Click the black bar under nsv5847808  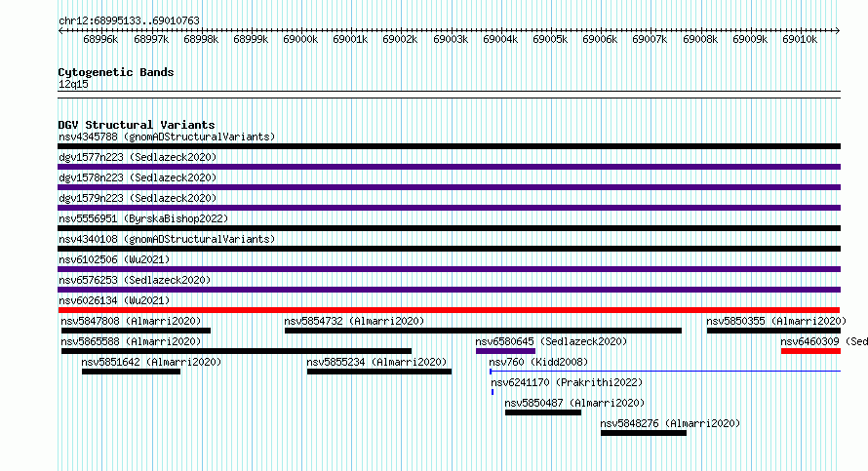[x=136, y=331]
